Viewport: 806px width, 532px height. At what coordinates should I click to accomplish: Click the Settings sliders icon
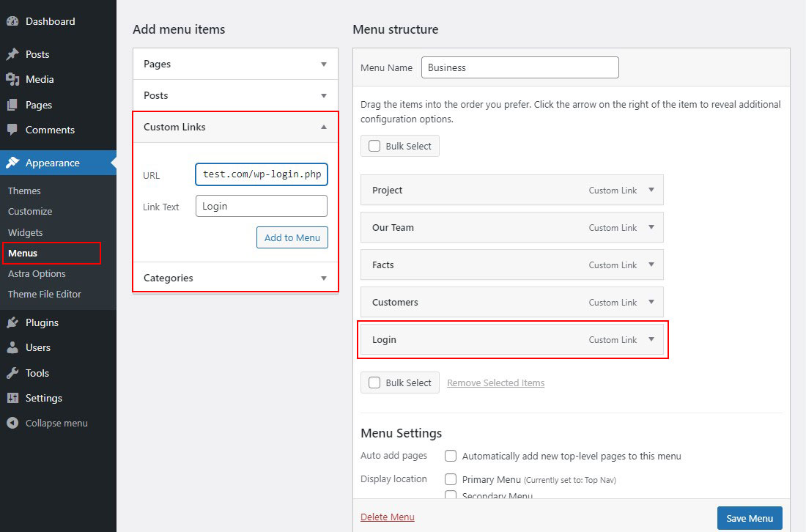click(x=12, y=398)
